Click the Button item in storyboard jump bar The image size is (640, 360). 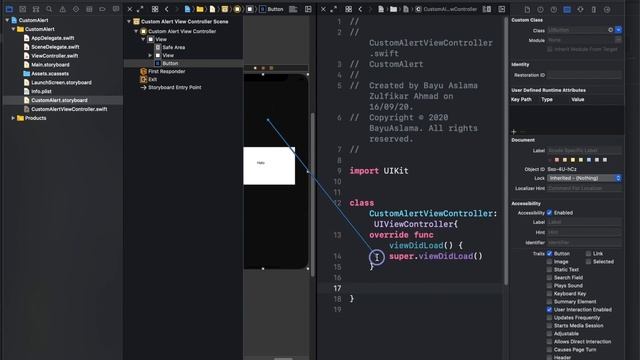pyautogui.click(x=271, y=9)
